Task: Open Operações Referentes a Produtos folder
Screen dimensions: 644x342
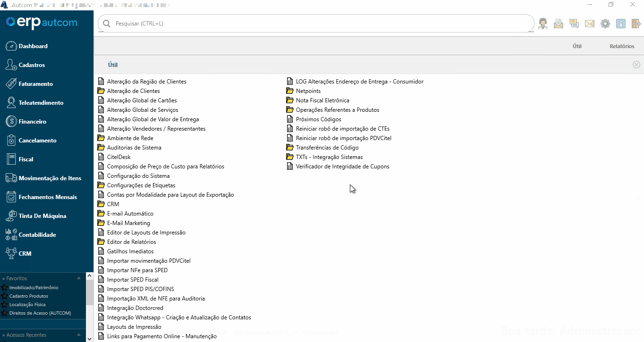Action: click(333, 110)
